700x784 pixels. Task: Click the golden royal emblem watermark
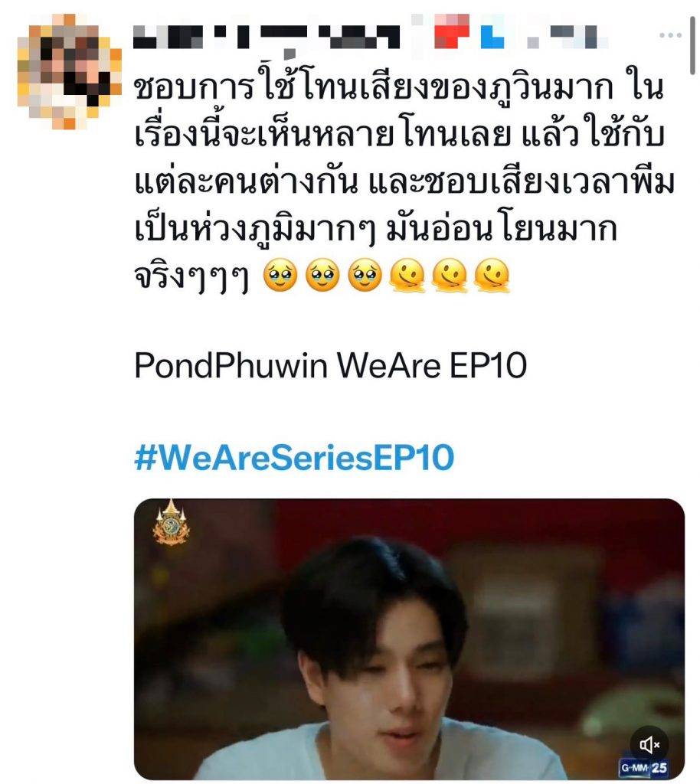click(x=171, y=522)
